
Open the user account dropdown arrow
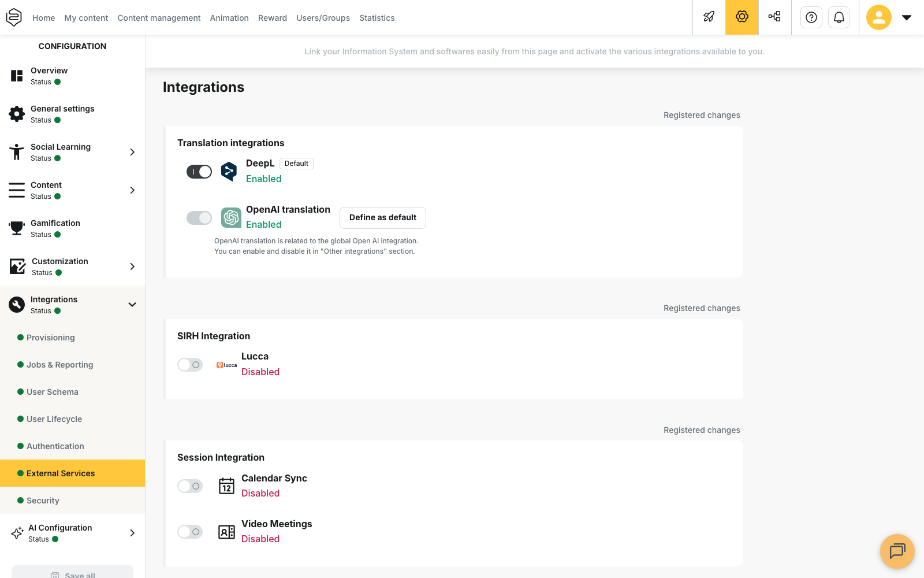(x=907, y=17)
